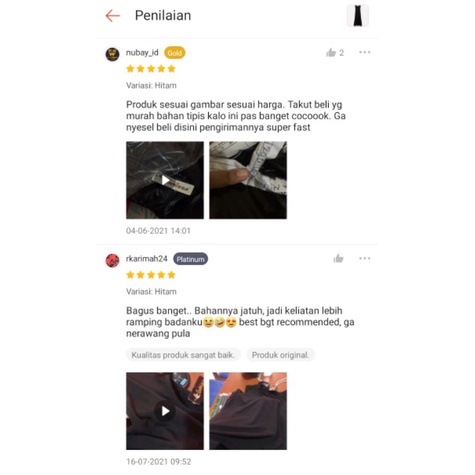This screenshot has width=475, height=475.
Task: Tap rkarimah24's five-star rating
Action: 151,275
